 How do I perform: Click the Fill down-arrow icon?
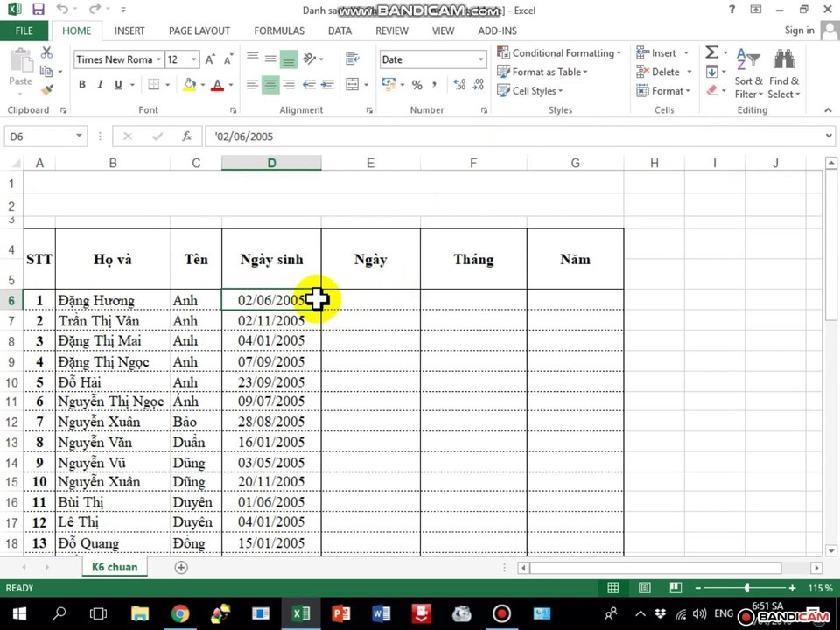712,72
